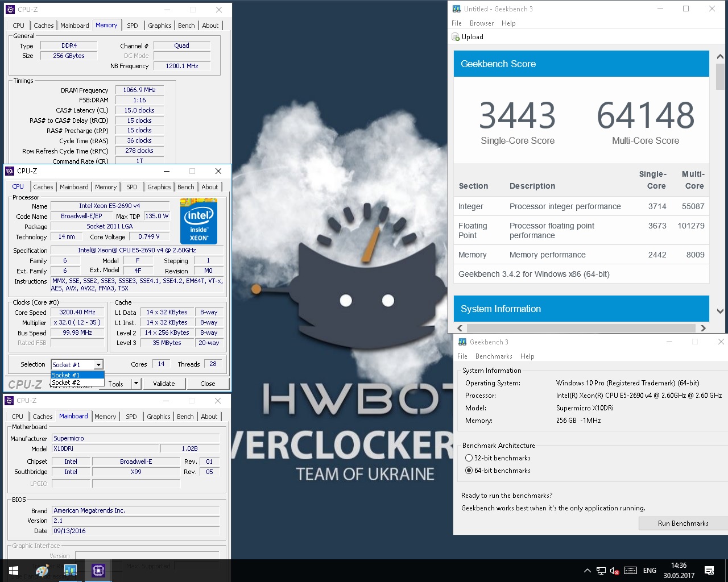Screen dimensions: 728x582
Task: Click the scroll-up arrow in Geekbench results
Action: (720, 57)
